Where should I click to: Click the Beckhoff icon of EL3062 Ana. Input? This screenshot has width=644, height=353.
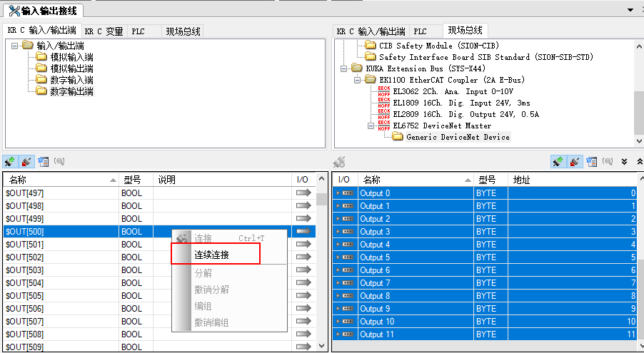[384, 91]
